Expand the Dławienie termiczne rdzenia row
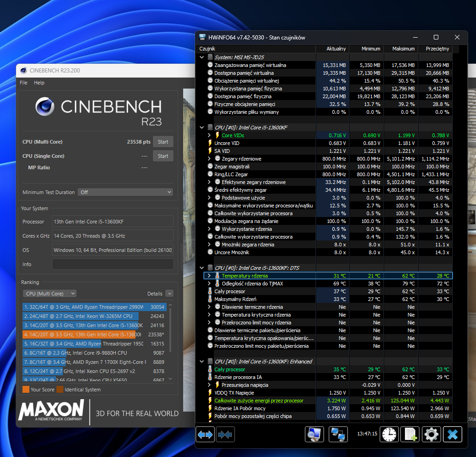 [x=209, y=307]
